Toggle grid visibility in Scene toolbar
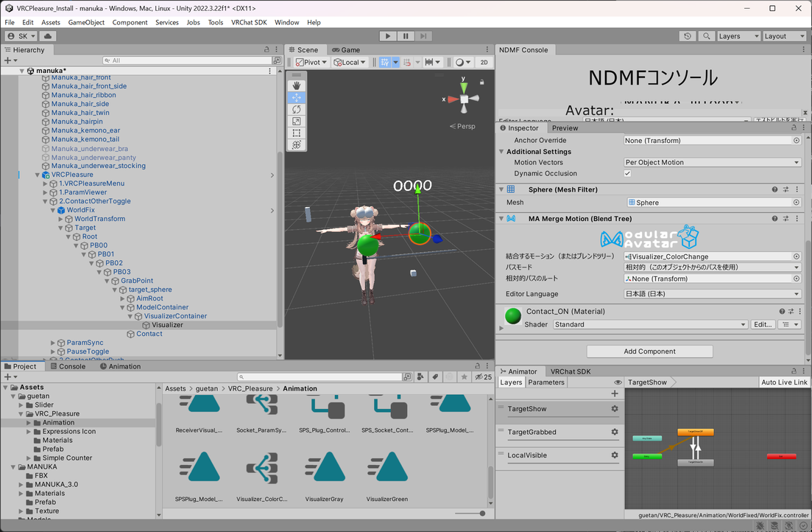This screenshot has width=812, height=532. (385, 62)
